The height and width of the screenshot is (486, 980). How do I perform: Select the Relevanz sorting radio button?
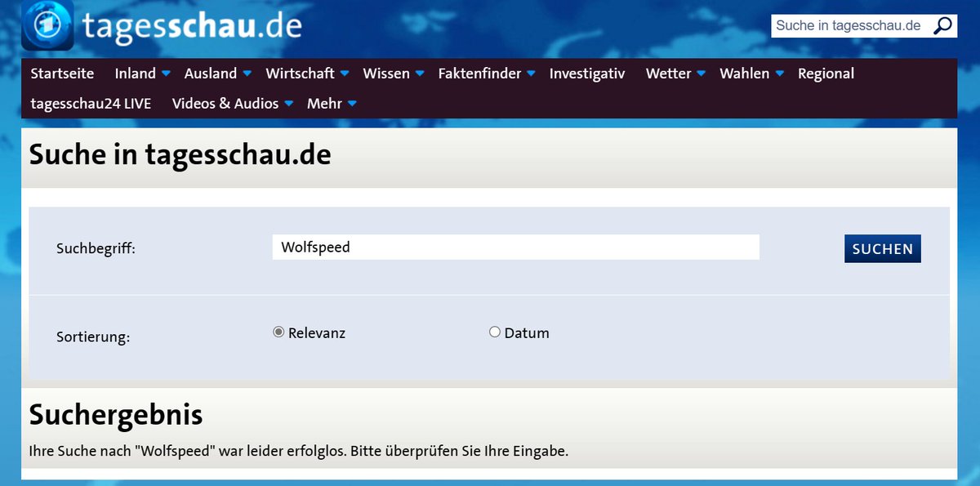click(278, 332)
